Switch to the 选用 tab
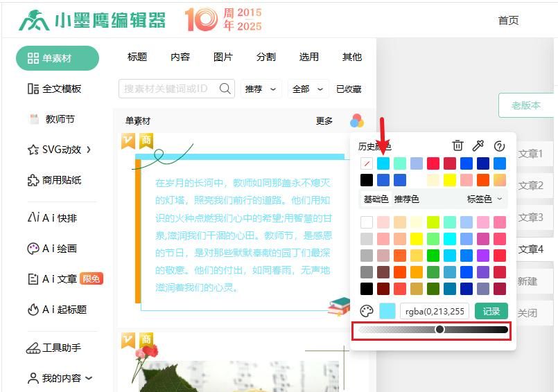The image size is (558, 392). point(309,57)
